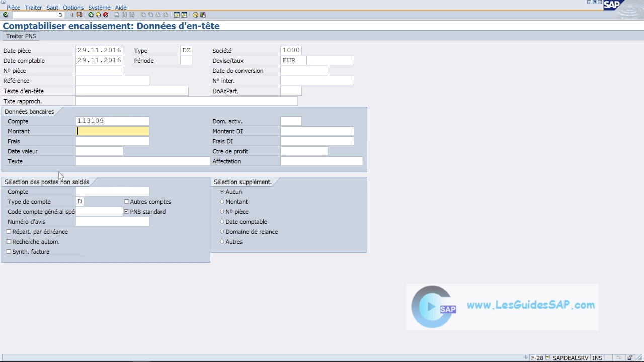Enable Répart. par échéance checkbox

pos(9,232)
